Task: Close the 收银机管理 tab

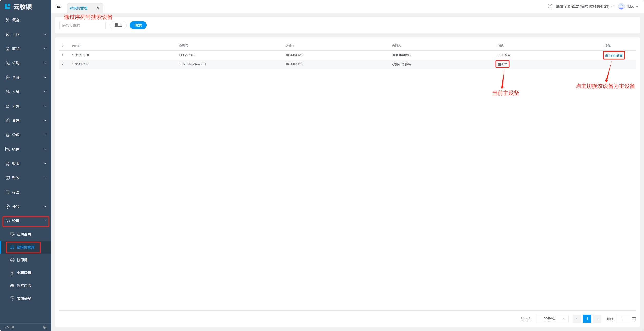Action: point(98,8)
